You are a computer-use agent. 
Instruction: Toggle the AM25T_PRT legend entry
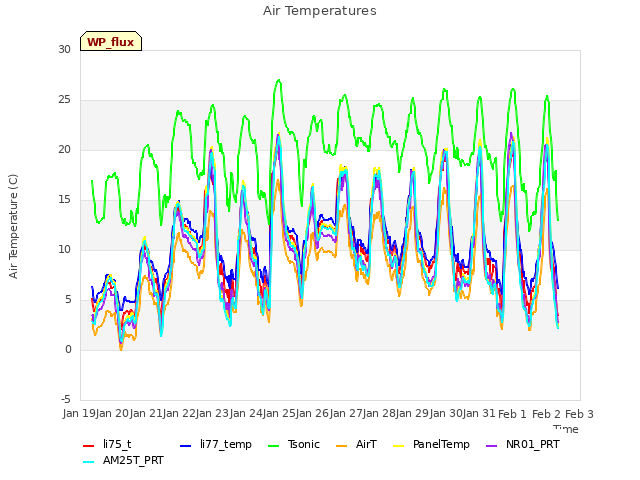tap(123, 461)
